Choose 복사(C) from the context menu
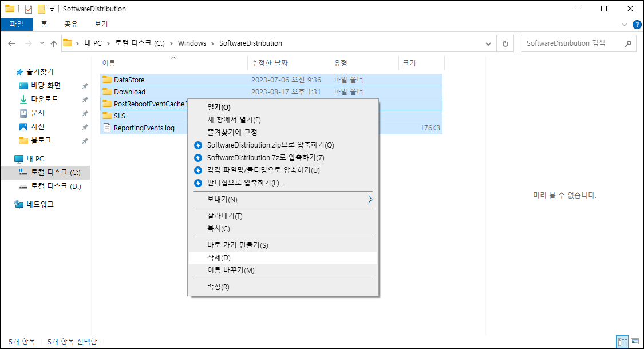The width and height of the screenshot is (644, 349). (283, 228)
